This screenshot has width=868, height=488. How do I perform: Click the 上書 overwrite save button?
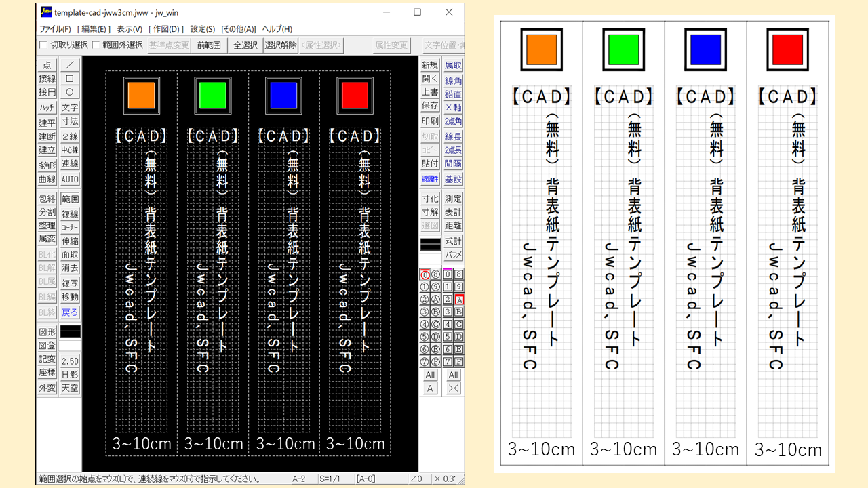(x=430, y=92)
